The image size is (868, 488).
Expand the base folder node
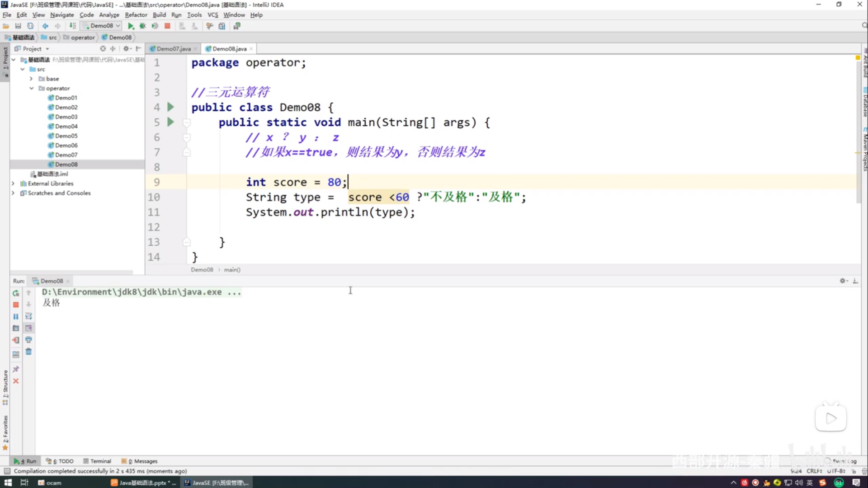pos(31,79)
